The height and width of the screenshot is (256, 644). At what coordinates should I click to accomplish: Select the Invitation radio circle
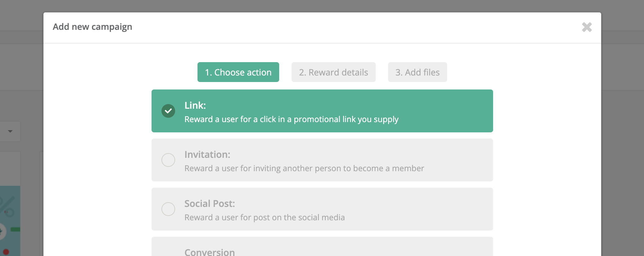pos(168,160)
